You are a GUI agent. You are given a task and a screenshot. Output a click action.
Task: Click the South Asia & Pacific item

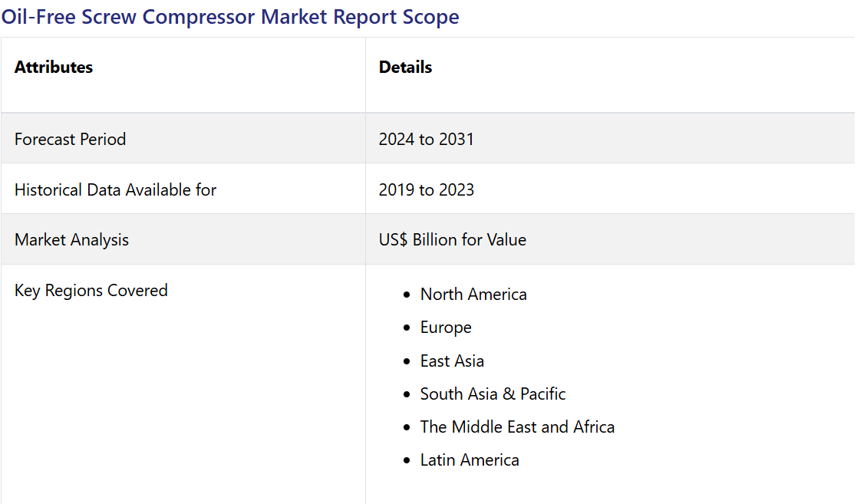[x=493, y=394]
